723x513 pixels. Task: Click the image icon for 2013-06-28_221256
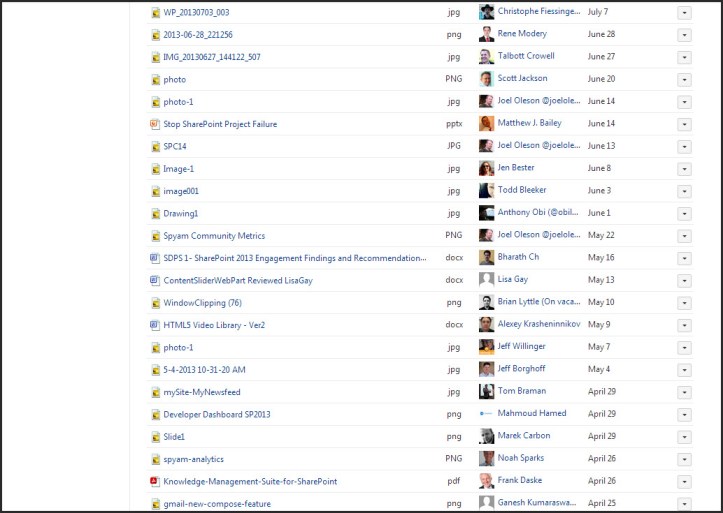156,35
